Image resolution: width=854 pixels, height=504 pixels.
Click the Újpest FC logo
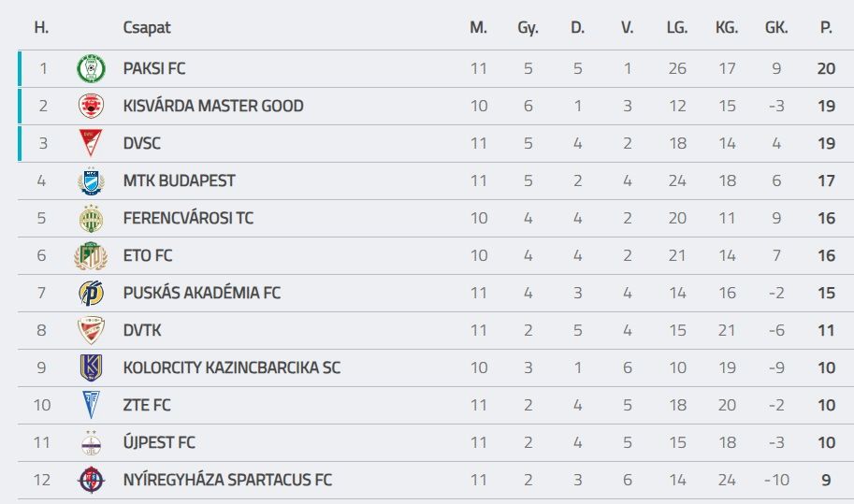click(x=91, y=442)
